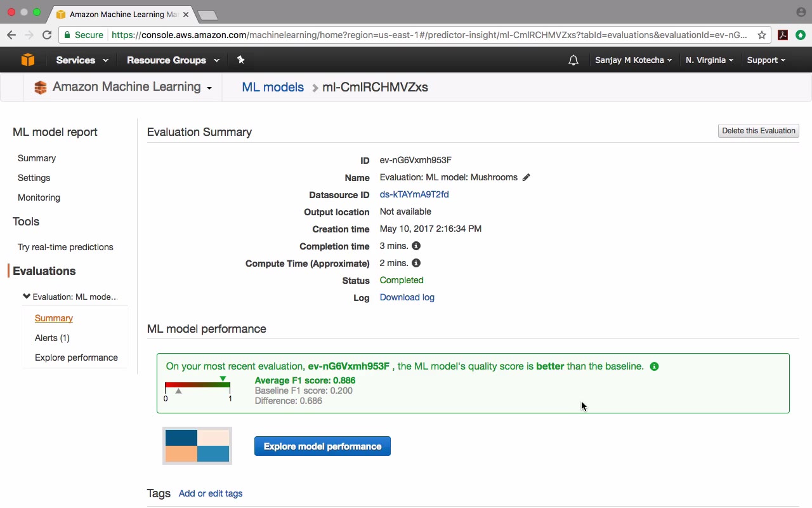Click the green info icon beside baseline message
The height and width of the screenshot is (508, 812).
tap(654, 366)
